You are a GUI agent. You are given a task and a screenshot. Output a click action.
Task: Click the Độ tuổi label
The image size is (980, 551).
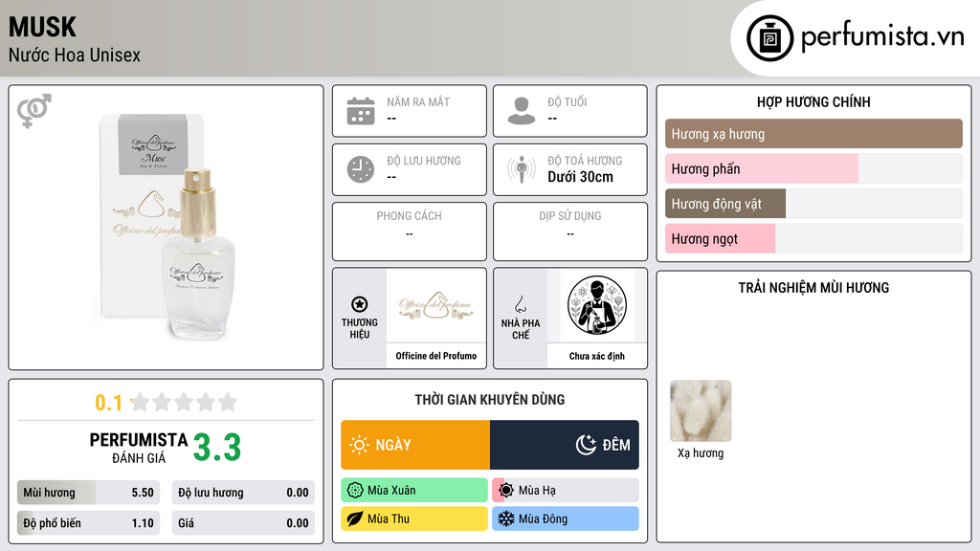point(567,101)
